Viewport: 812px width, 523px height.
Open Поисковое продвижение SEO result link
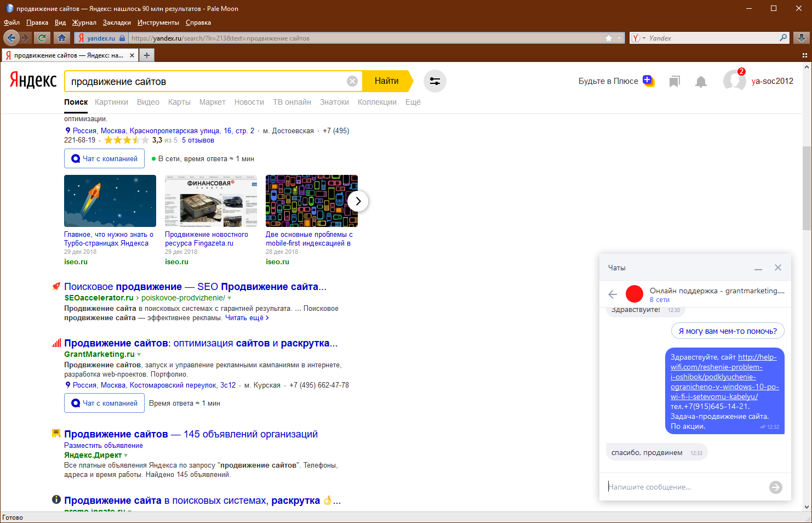pyautogui.click(x=195, y=287)
